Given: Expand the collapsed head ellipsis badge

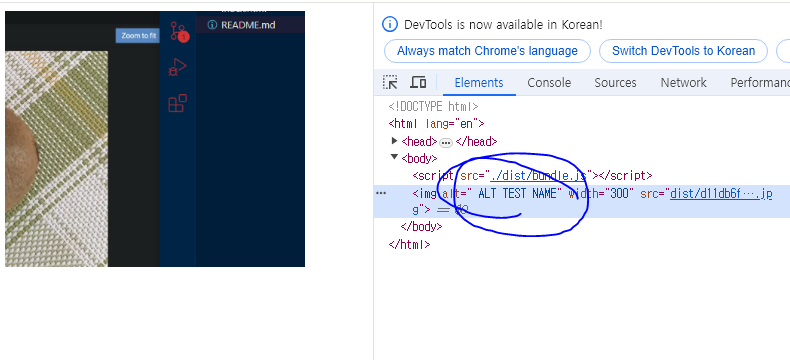Looking at the screenshot, I should tap(446, 142).
